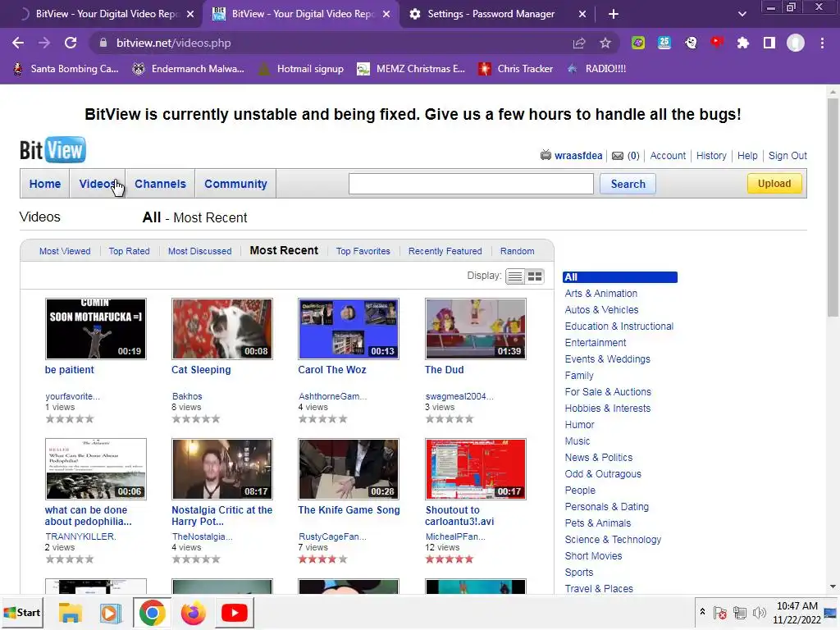
Task: Select the Most Viewed filter
Action: [65, 251]
